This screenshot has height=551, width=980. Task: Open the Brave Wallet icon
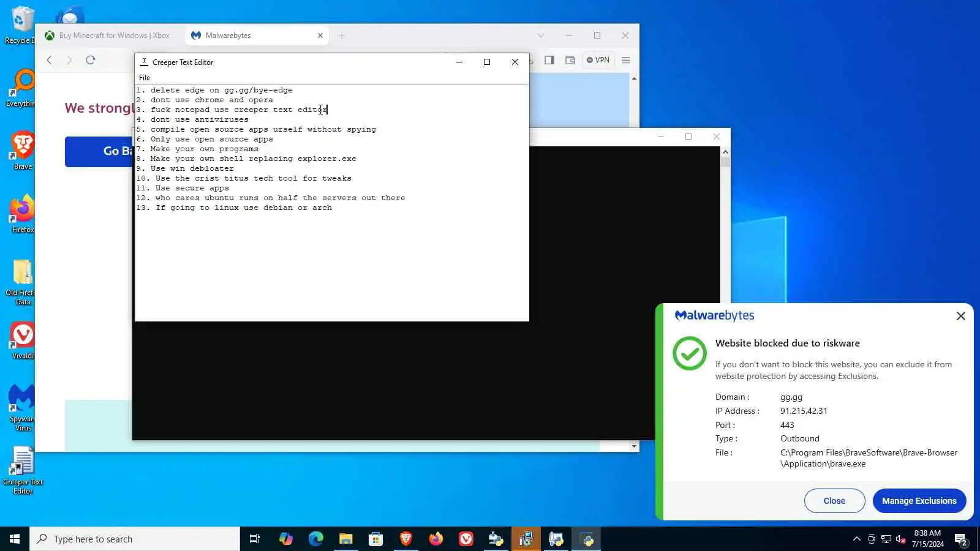click(x=570, y=60)
